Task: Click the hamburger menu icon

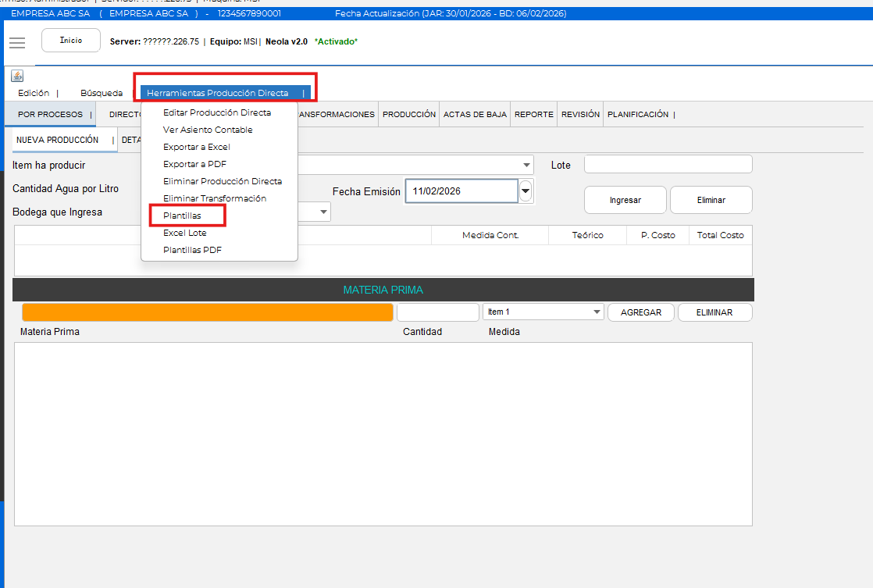Action: pyautogui.click(x=17, y=42)
